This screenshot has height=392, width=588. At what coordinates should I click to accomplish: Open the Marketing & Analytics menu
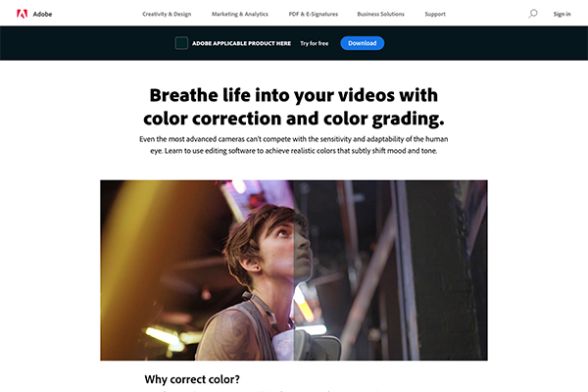tap(240, 14)
